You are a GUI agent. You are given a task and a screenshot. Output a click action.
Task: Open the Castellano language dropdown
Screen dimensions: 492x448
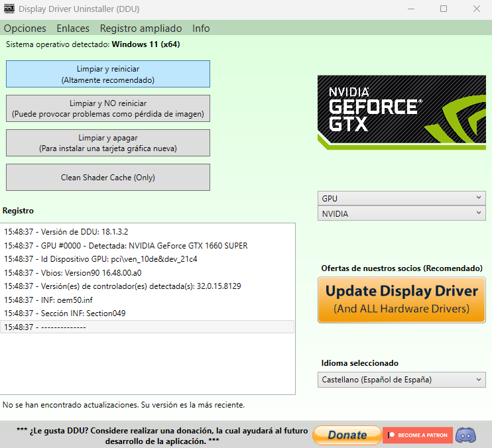pos(401,380)
